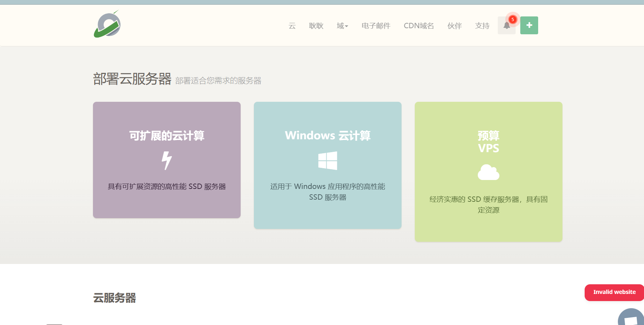Open the CDN域名 navigation link

[419, 26]
